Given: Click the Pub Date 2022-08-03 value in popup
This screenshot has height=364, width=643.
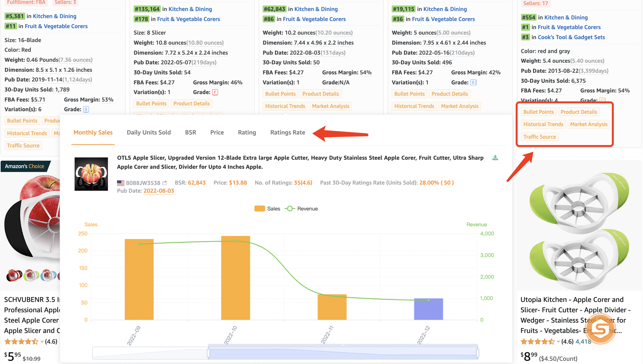Looking at the screenshot, I should [x=159, y=191].
